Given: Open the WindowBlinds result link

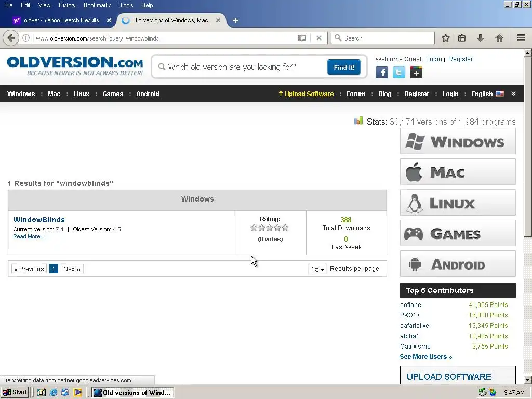Looking at the screenshot, I should (38, 220).
